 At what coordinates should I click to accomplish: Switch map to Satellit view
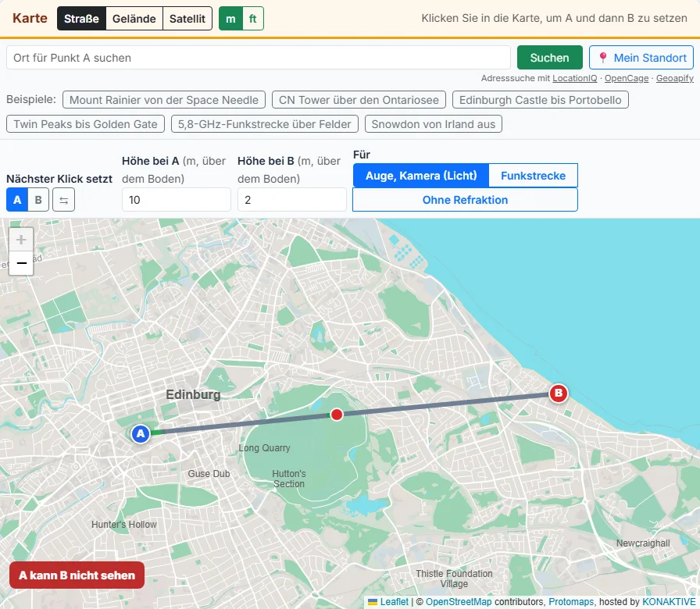[187, 19]
